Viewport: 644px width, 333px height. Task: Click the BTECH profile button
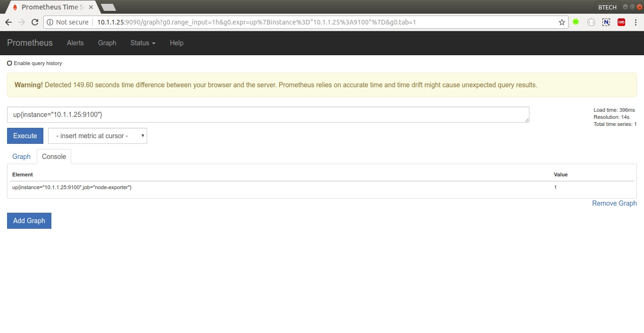click(607, 7)
